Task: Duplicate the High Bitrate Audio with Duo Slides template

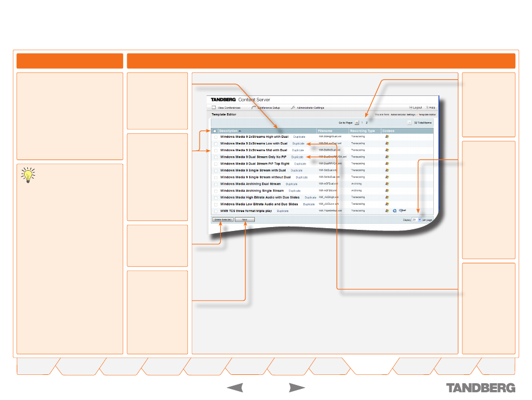Action: 311,197
